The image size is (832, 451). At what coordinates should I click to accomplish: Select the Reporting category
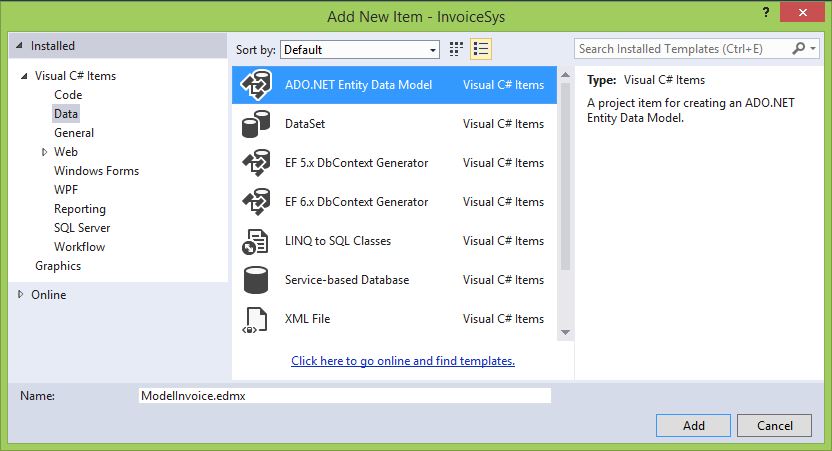click(x=80, y=209)
